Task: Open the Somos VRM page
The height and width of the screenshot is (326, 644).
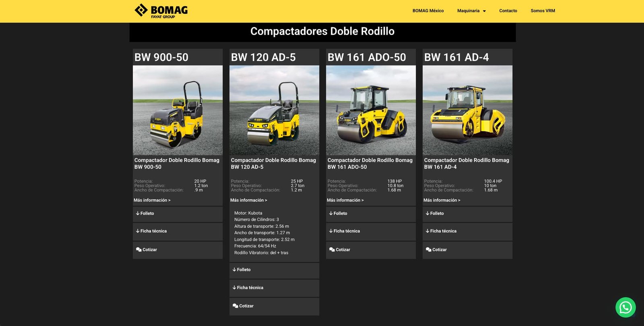Action: point(543,11)
